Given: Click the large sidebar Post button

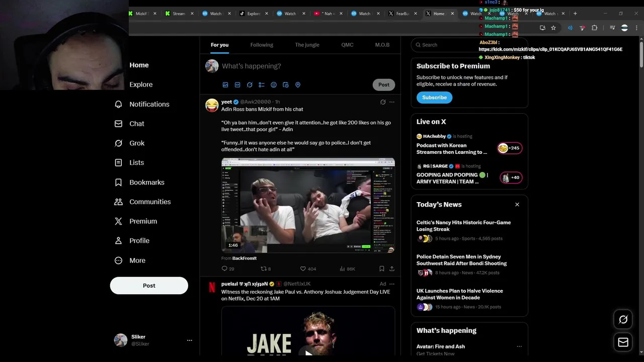Looking at the screenshot, I should [x=149, y=286].
